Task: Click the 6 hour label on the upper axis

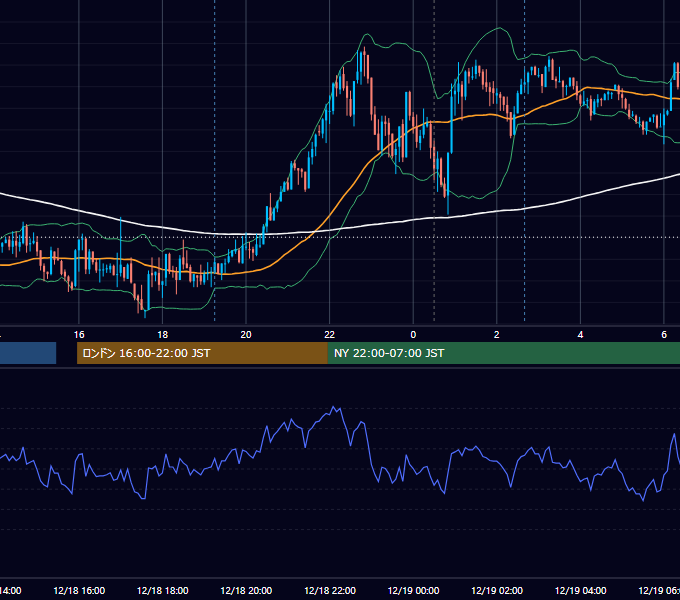Action: (x=664, y=335)
